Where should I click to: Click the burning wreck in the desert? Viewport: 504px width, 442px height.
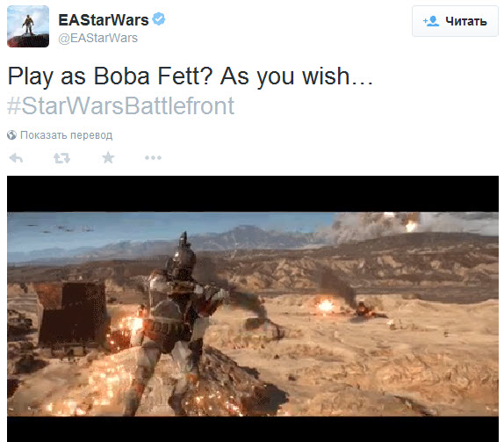366,309
